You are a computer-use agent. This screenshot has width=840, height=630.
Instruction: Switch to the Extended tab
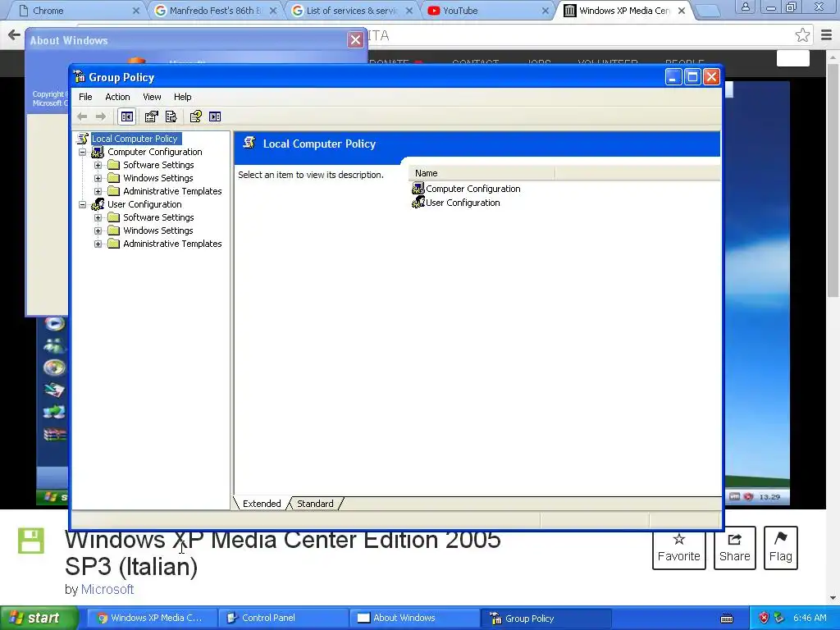coord(262,504)
